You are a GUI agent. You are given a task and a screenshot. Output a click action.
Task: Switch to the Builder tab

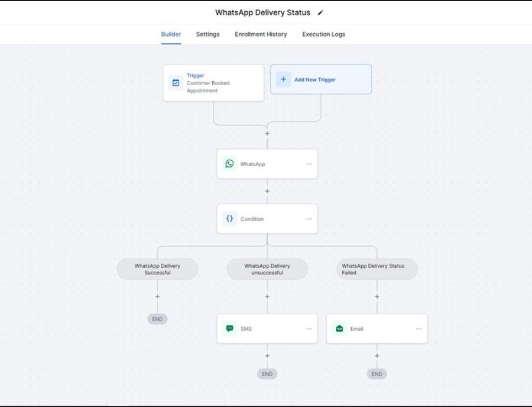(x=171, y=34)
